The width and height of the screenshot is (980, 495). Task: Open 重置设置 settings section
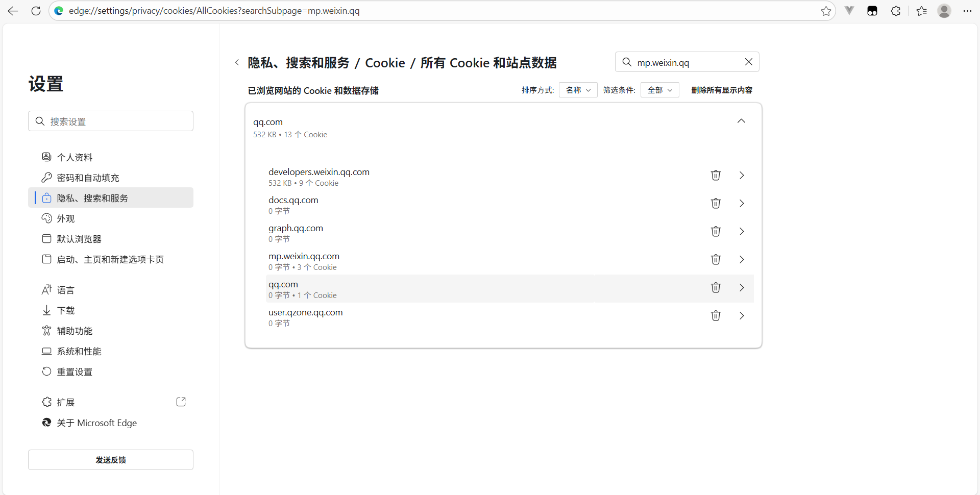coord(111,372)
